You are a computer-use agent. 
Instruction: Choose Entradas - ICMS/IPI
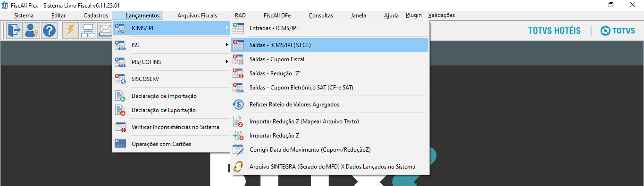click(x=330, y=28)
